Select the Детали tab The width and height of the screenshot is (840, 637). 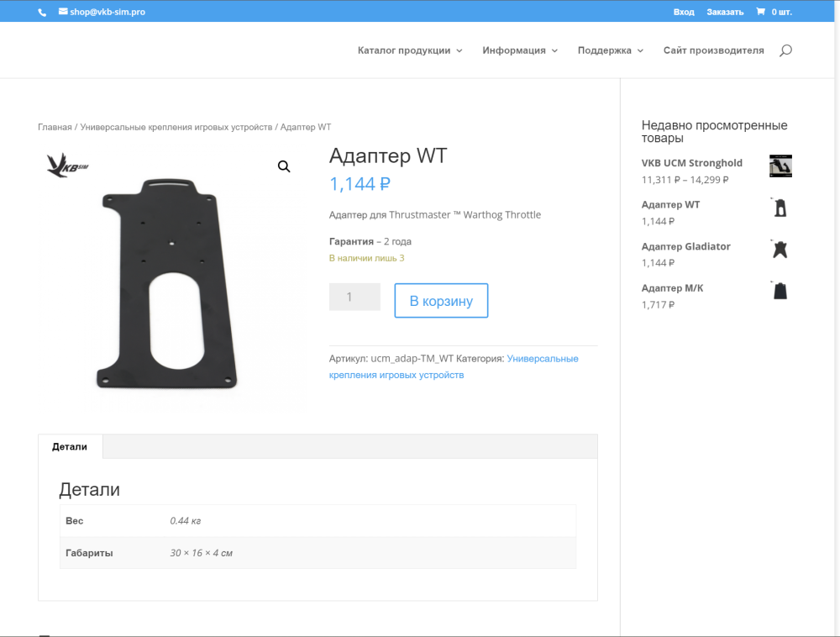(x=70, y=447)
